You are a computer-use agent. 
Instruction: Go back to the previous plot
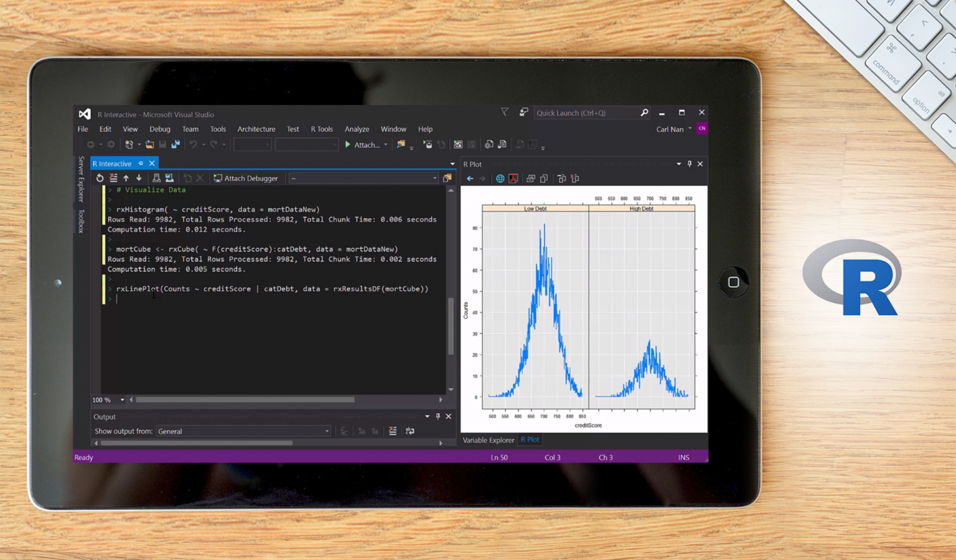(470, 179)
